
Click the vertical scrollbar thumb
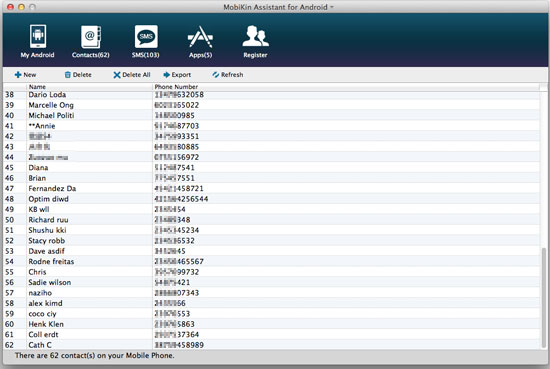pyautogui.click(x=544, y=297)
